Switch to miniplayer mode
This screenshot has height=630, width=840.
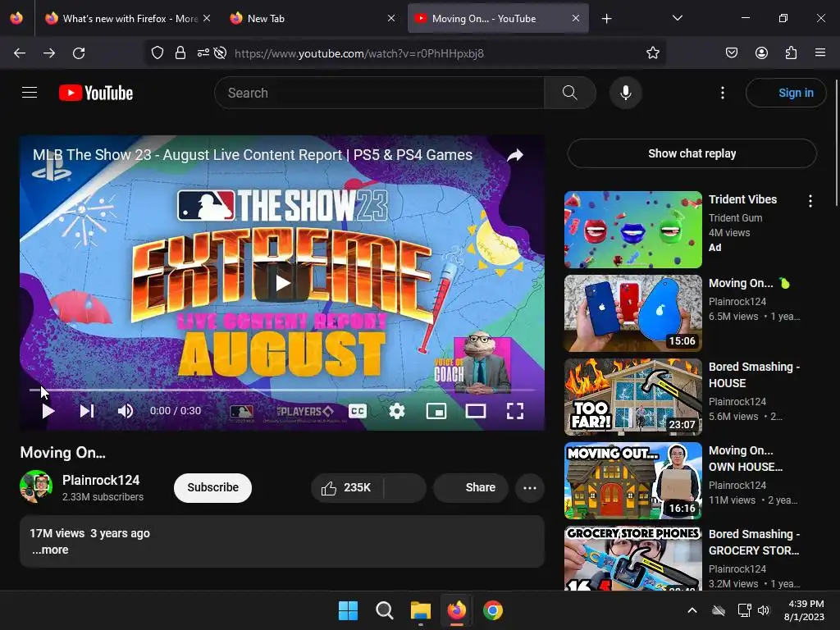pos(436,411)
